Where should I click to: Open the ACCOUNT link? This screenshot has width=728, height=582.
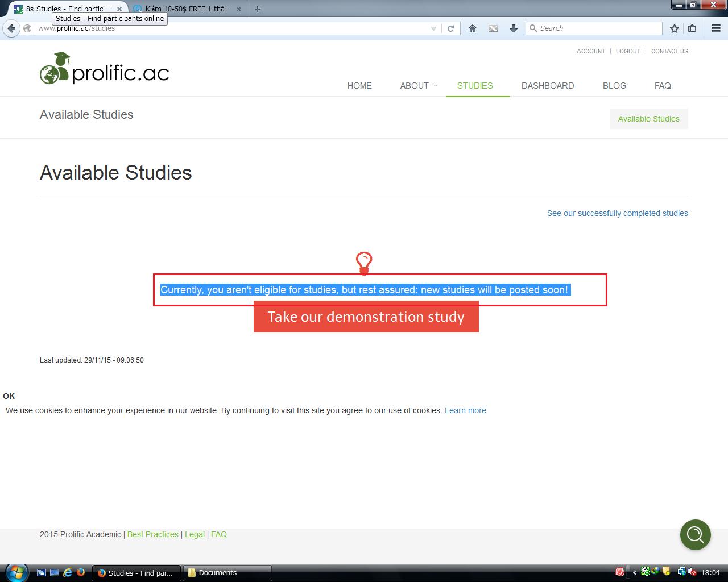[x=591, y=51]
